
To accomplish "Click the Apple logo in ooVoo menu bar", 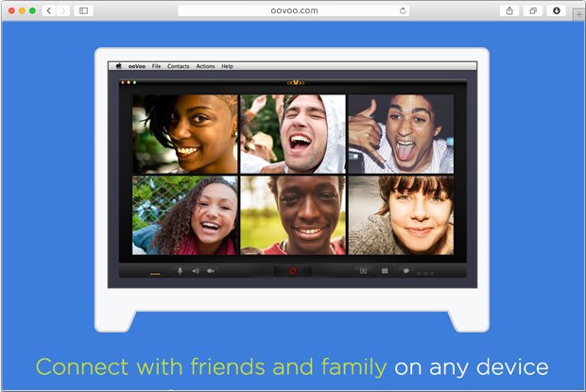I will click(119, 66).
